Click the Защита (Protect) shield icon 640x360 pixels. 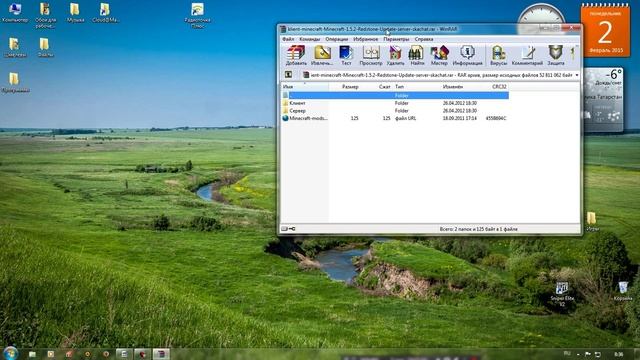click(x=556, y=56)
